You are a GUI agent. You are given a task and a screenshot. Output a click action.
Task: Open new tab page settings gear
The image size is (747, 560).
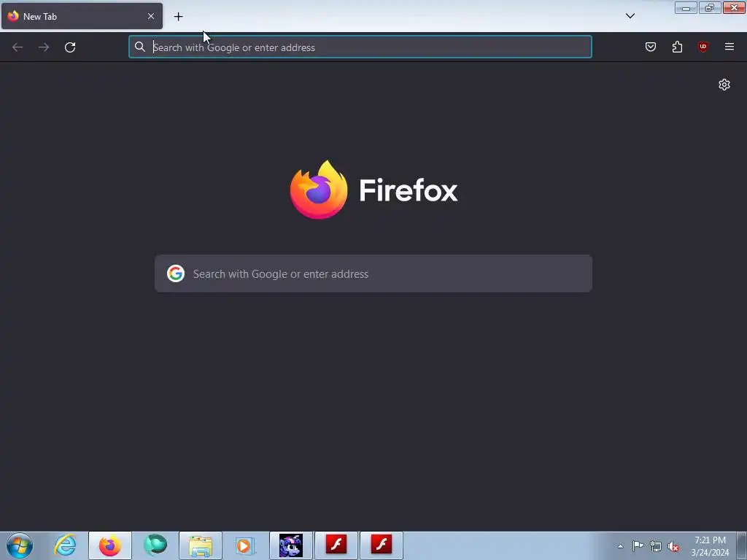(x=724, y=85)
